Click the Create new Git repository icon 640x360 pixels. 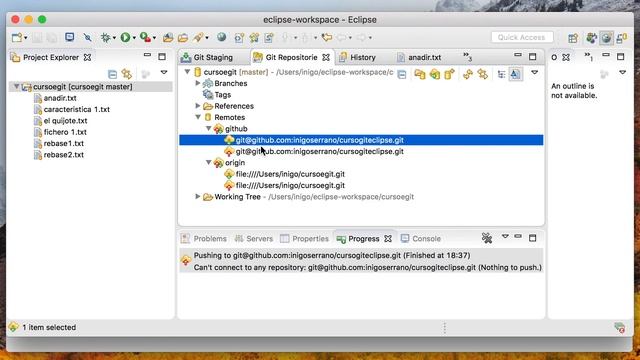[x=449, y=74]
